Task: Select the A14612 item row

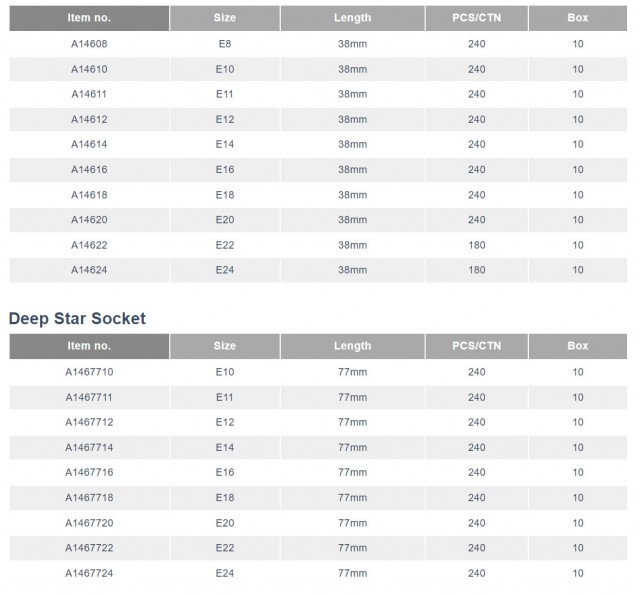Action: click(89, 120)
